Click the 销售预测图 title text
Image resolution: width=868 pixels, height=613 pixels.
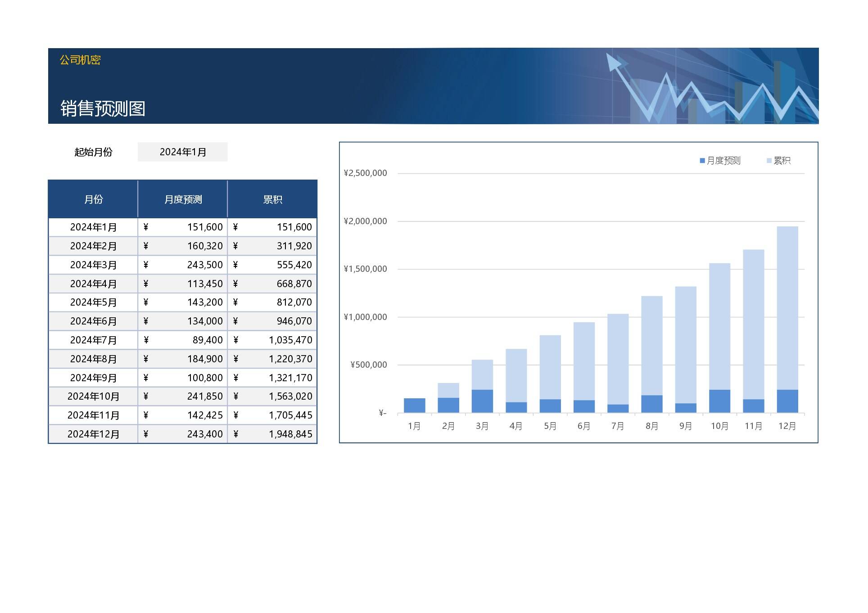point(103,108)
